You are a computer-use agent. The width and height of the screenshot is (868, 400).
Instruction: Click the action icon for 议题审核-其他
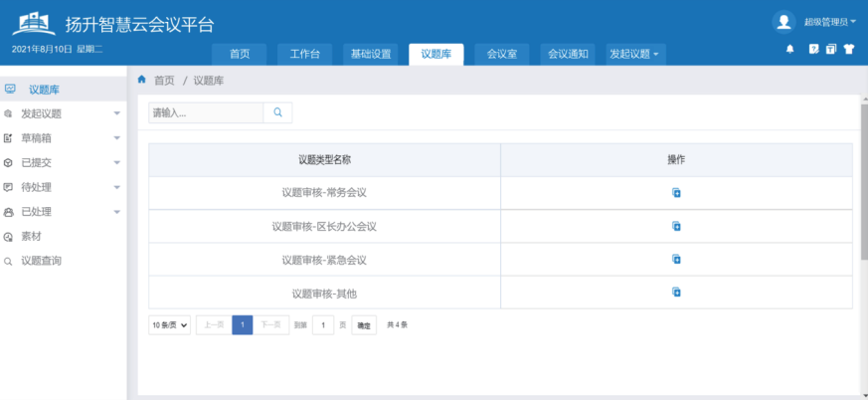click(x=676, y=292)
